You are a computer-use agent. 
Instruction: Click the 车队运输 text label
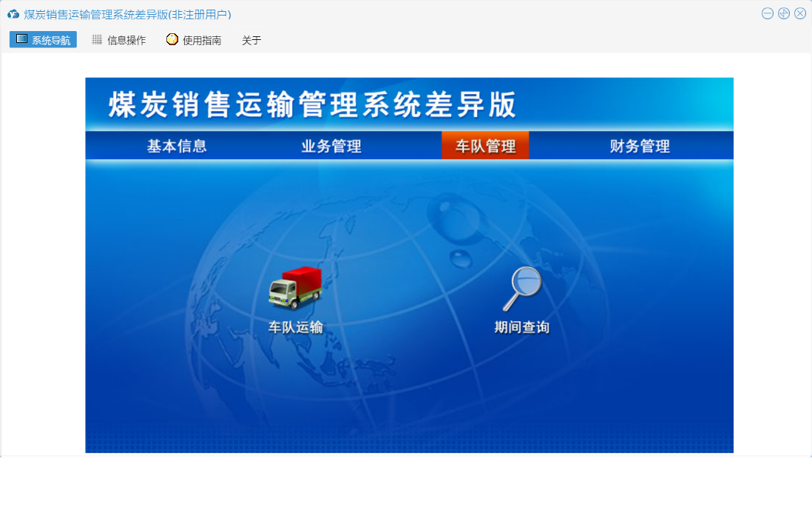click(x=296, y=327)
